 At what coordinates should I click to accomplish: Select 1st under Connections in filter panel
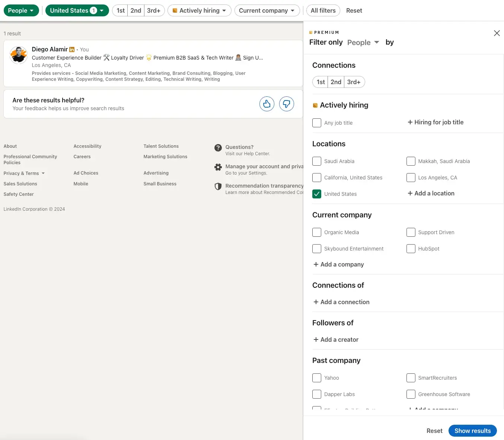(320, 82)
